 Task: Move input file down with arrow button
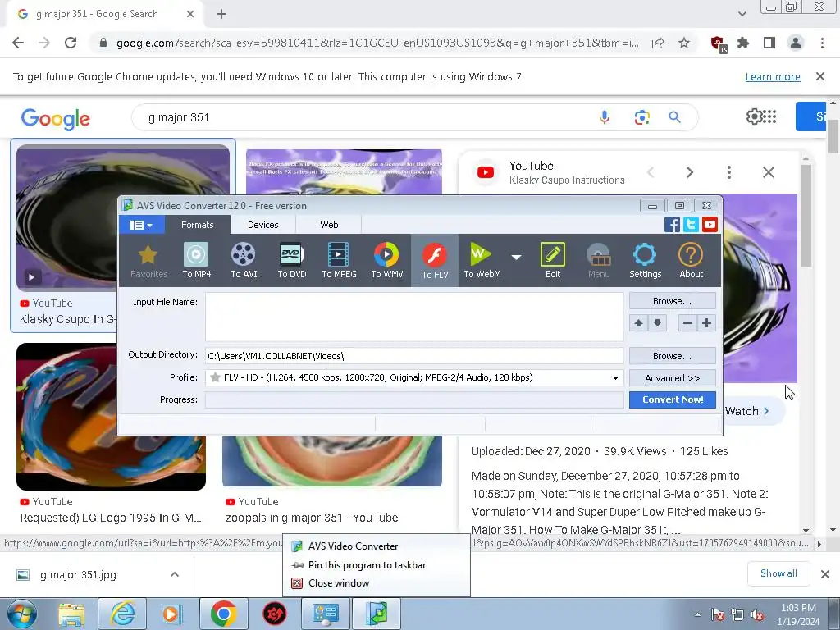tap(657, 323)
